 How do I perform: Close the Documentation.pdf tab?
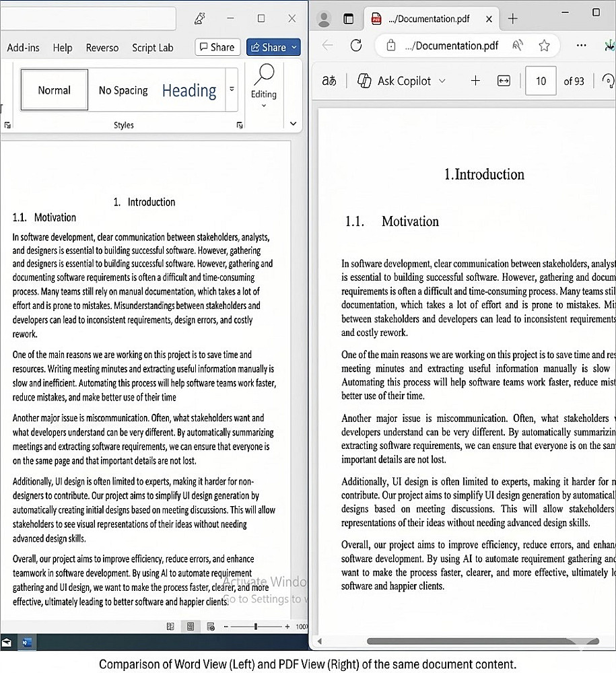pyautogui.click(x=489, y=19)
